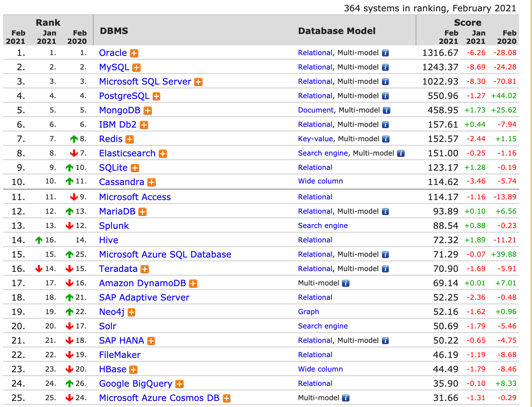This screenshot has height=407, width=532.
Task: Click the info icon in the Elasticsearch row
Action: pyautogui.click(x=401, y=153)
